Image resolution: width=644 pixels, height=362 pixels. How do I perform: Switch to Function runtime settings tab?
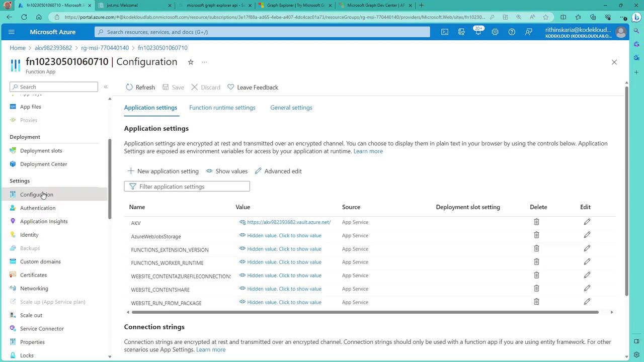(x=222, y=108)
